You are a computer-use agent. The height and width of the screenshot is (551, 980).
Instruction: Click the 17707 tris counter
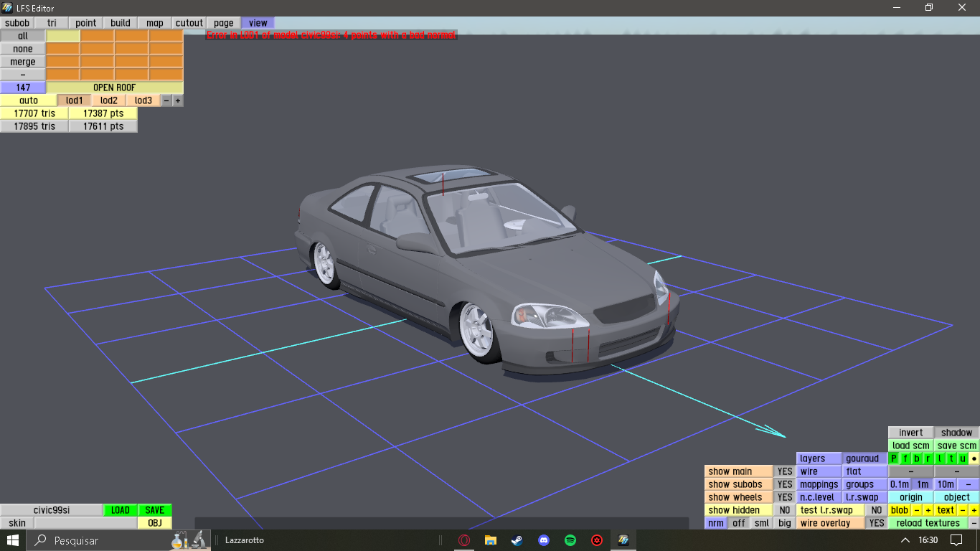tap(34, 113)
